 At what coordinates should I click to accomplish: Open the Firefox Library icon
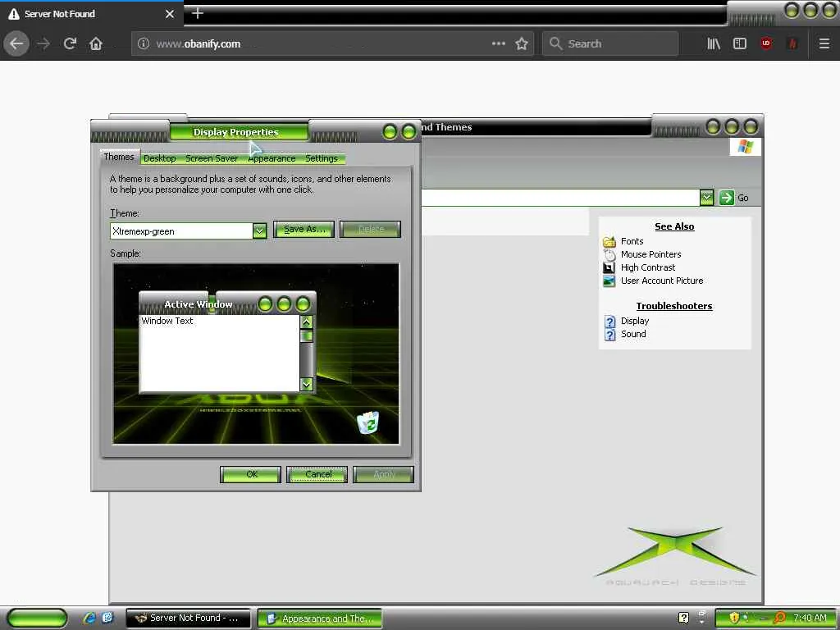(714, 43)
